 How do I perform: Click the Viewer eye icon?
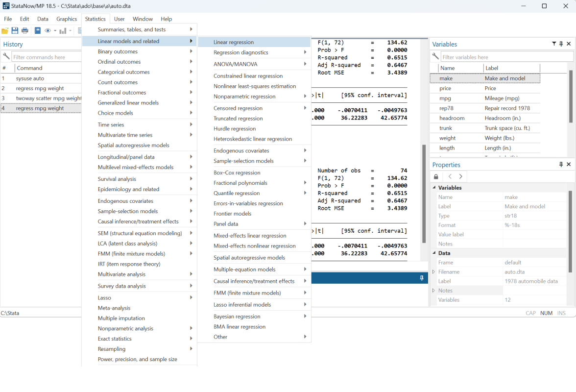click(48, 31)
